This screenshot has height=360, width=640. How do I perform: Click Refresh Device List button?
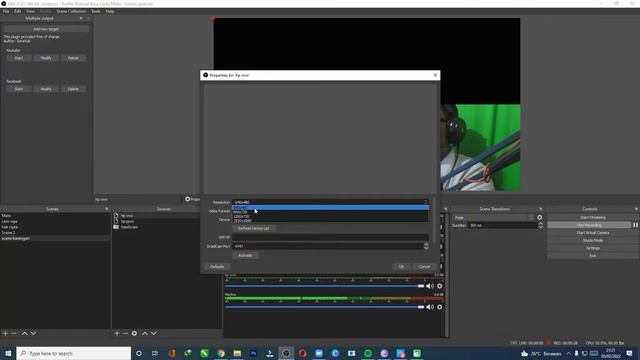253,229
